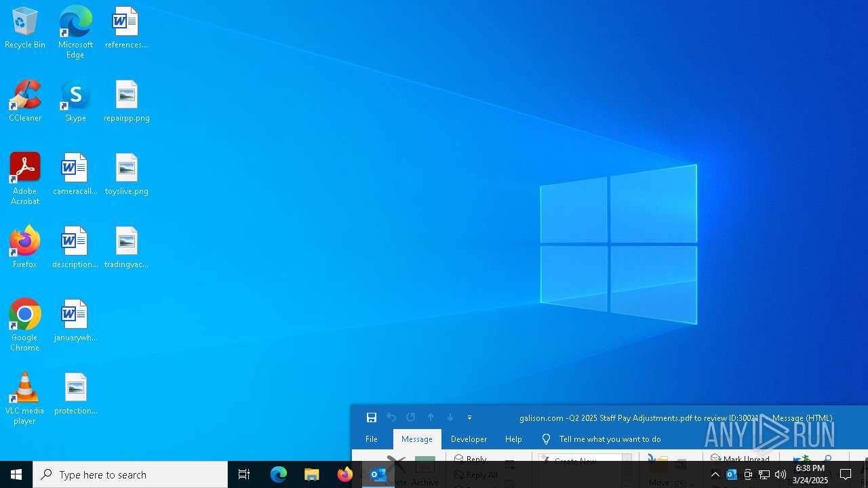Screen dimensions: 868x488
Task: Open Task View from the taskbar
Action: tap(244, 474)
